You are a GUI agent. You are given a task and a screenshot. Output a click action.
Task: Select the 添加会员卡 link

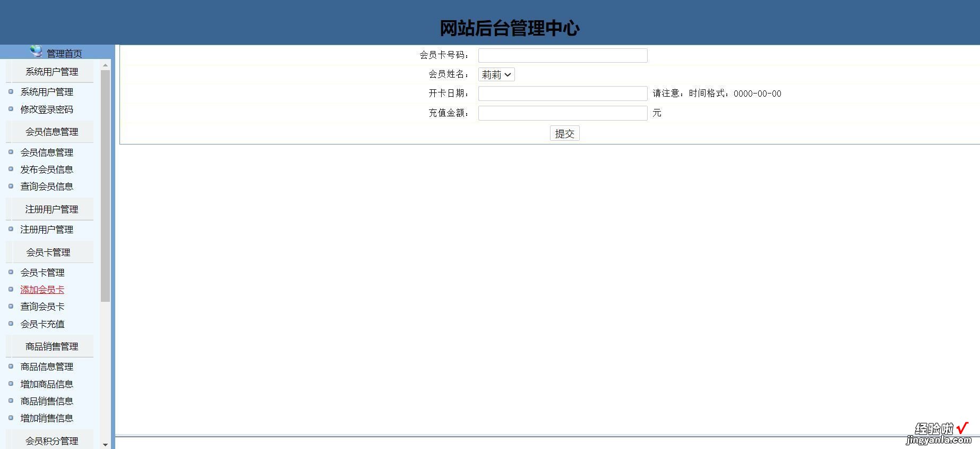tap(42, 290)
